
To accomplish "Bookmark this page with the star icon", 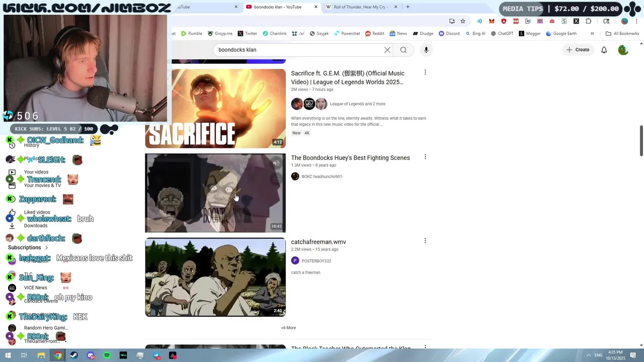I will coord(463,21).
